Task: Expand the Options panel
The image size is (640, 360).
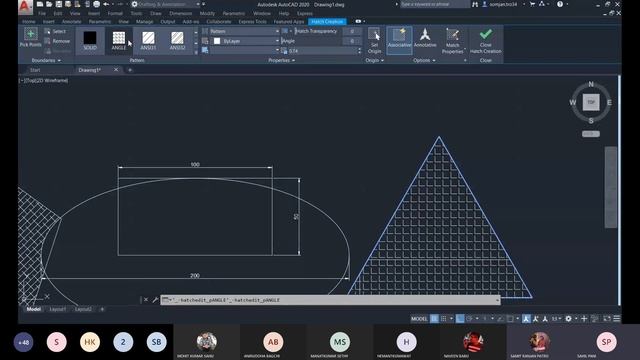Action: point(424,60)
